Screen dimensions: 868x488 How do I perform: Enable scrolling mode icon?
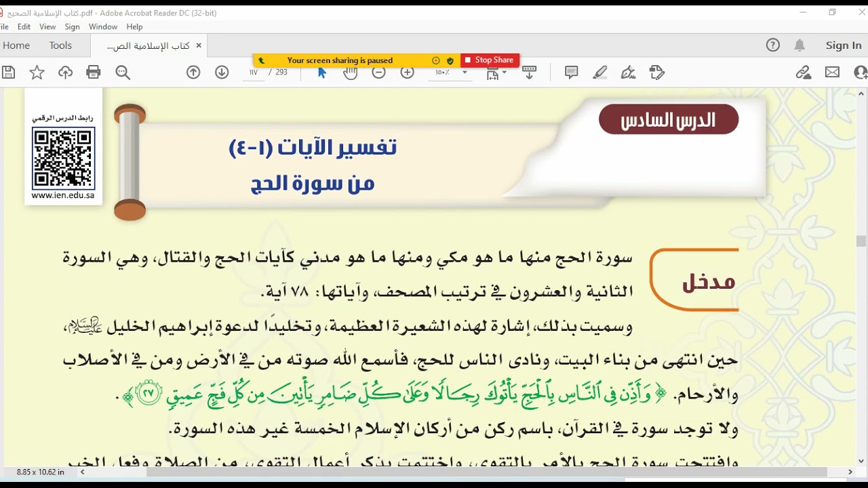point(530,73)
